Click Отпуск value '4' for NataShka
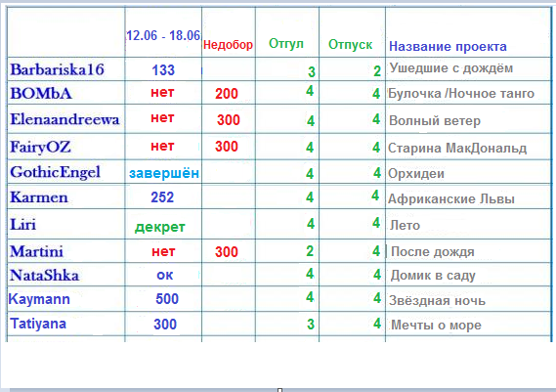The width and height of the screenshot is (556, 392). [377, 275]
